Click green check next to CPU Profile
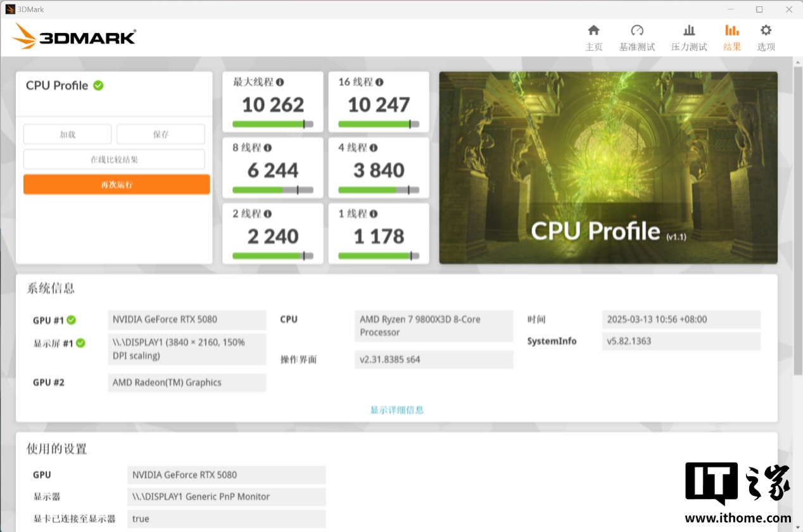Image resolution: width=803 pixels, height=532 pixels. coord(98,85)
